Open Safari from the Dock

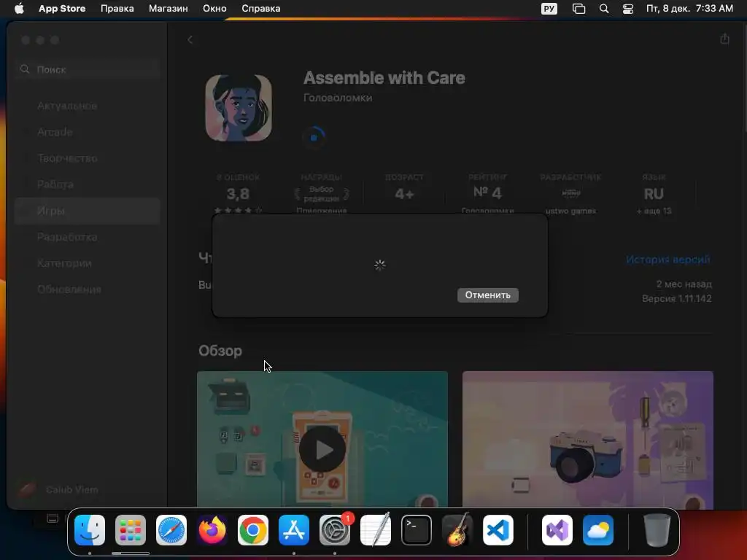point(171,530)
